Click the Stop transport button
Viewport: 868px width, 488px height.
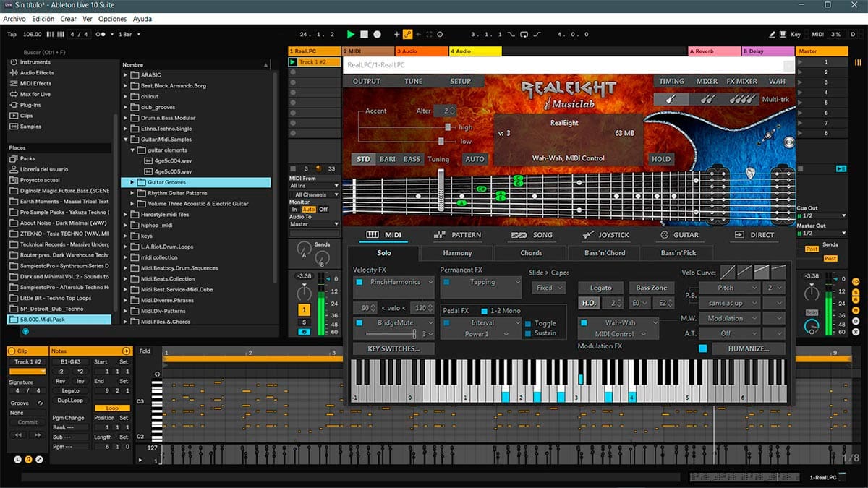click(x=365, y=34)
